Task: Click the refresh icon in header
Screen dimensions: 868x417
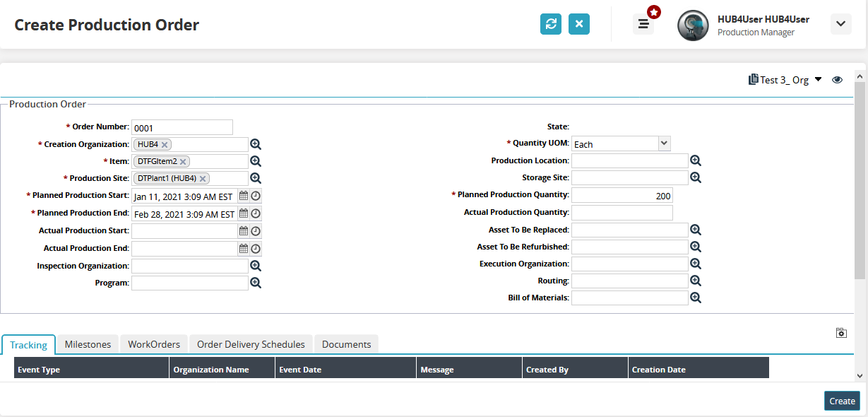Action: (x=551, y=24)
